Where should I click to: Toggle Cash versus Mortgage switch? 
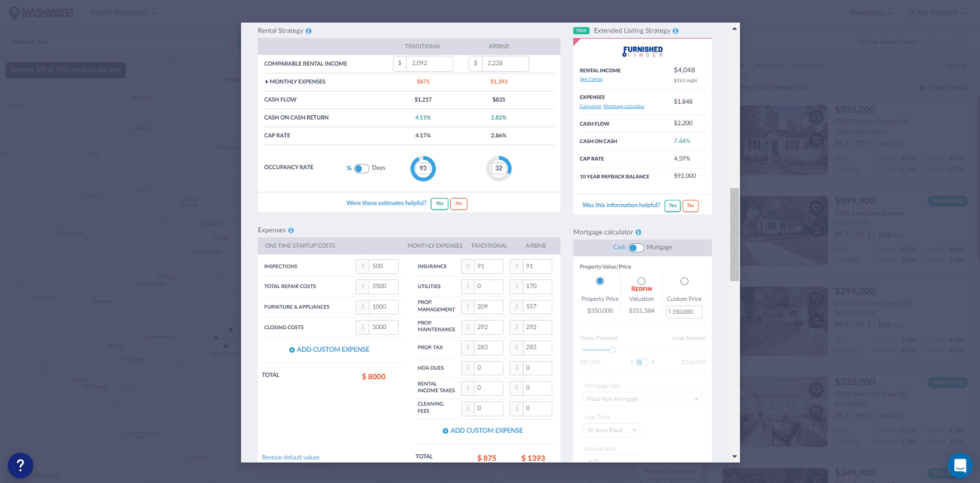coord(636,248)
